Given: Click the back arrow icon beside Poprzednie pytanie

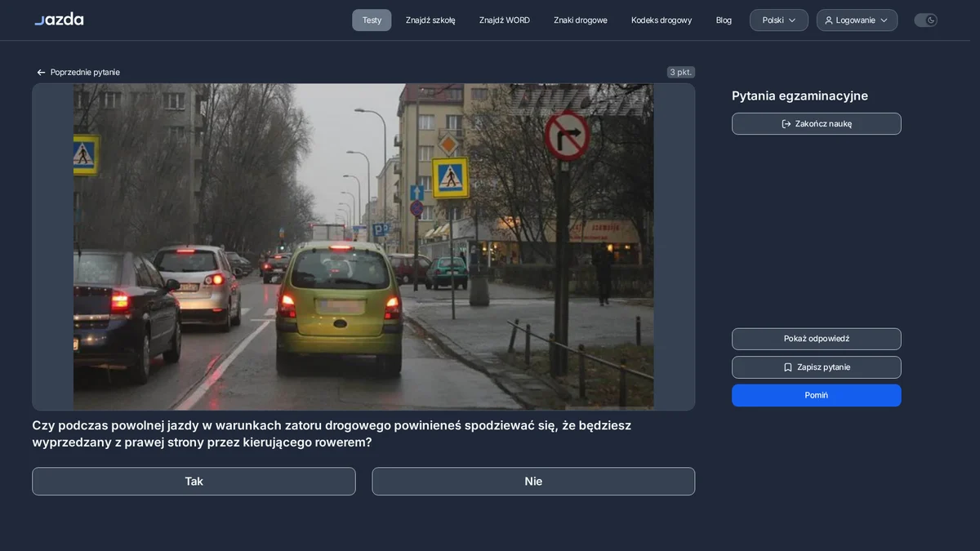Looking at the screenshot, I should [x=41, y=73].
